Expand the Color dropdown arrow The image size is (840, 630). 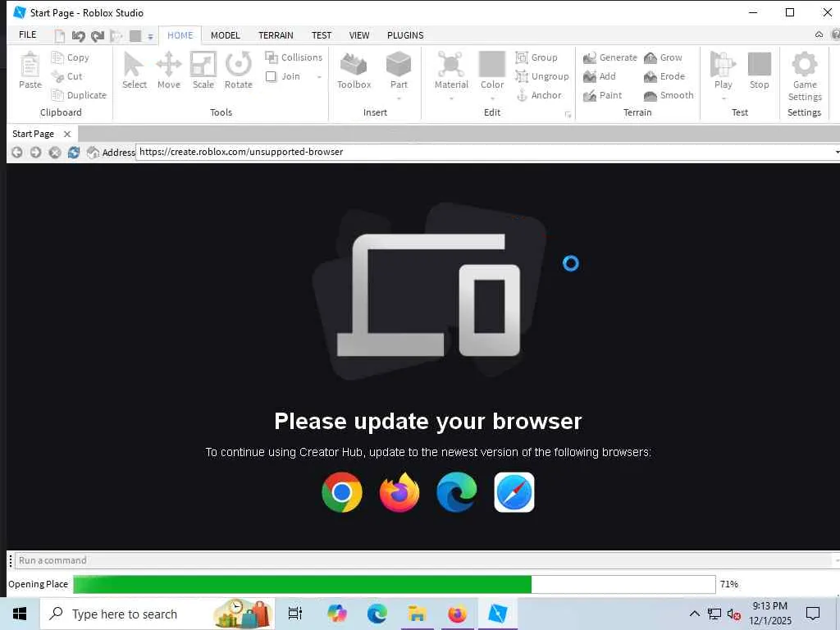(492, 98)
